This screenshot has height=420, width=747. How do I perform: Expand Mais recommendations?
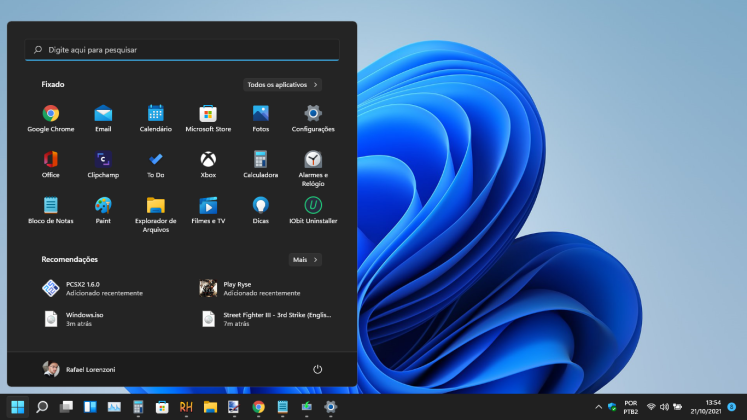click(305, 260)
